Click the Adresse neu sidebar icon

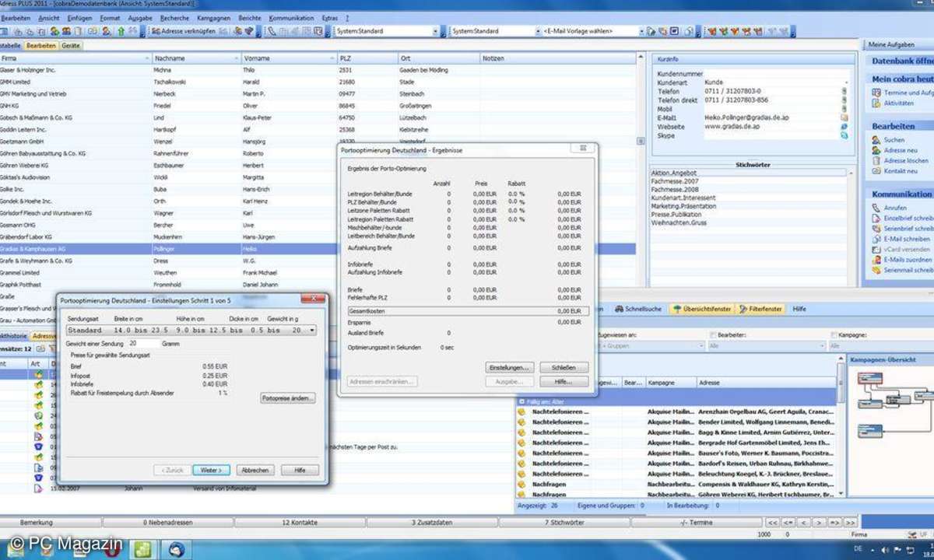point(876,150)
